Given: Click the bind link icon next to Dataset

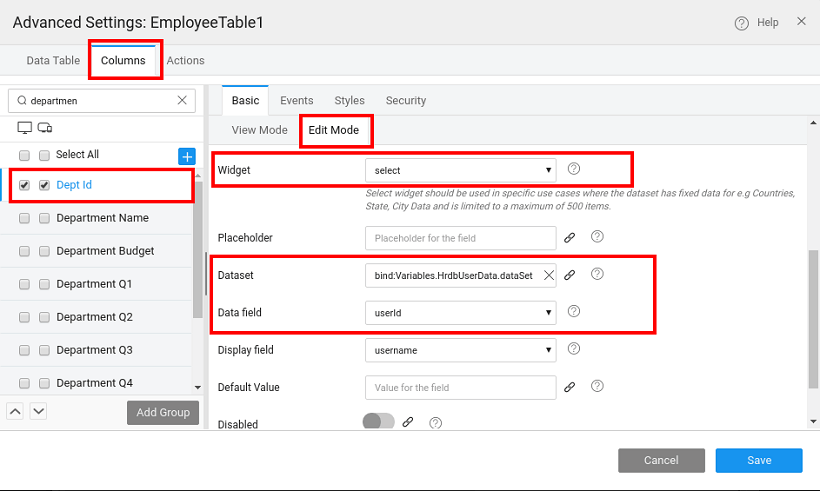Looking at the screenshot, I should point(570,275).
